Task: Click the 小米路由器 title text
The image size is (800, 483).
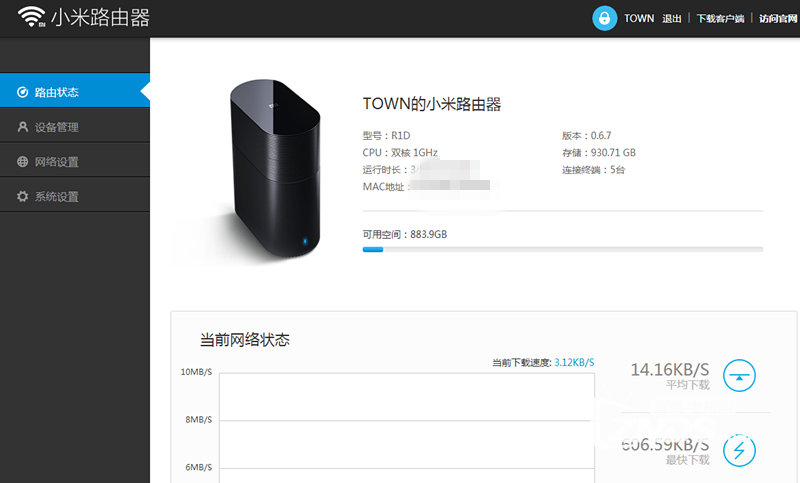Action: 100,18
